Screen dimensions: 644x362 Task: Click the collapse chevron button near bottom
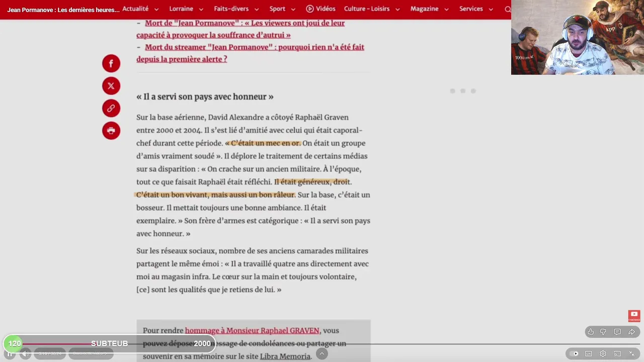322,354
